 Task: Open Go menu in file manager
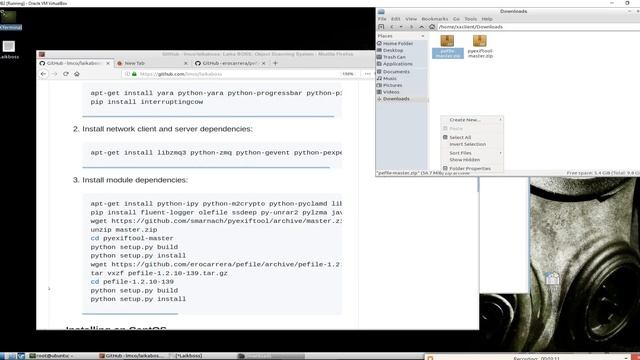click(x=456, y=19)
